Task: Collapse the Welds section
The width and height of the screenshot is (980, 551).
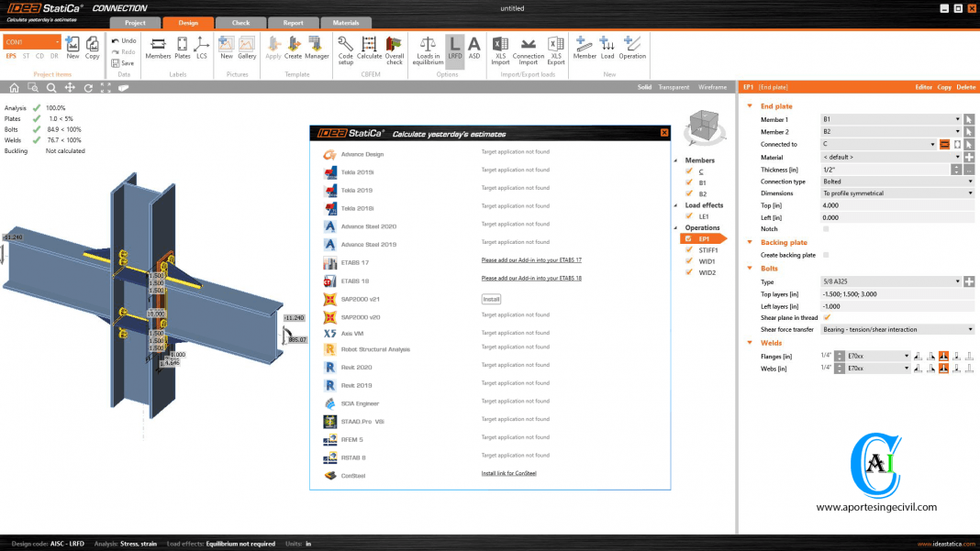Action: pyautogui.click(x=748, y=343)
